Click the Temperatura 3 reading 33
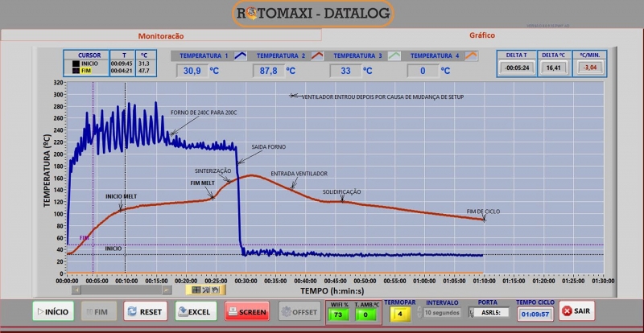The height and width of the screenshot is (333, 644). tap(346, 71)
